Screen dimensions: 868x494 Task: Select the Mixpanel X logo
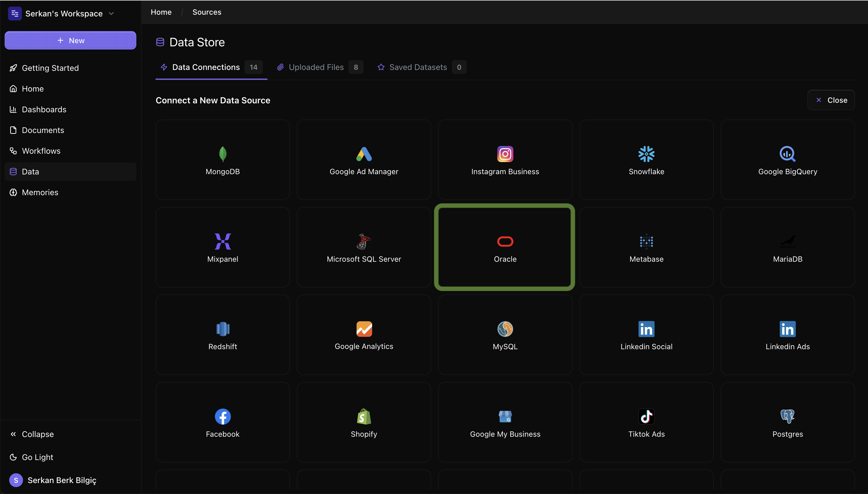[x=223, y=242]
